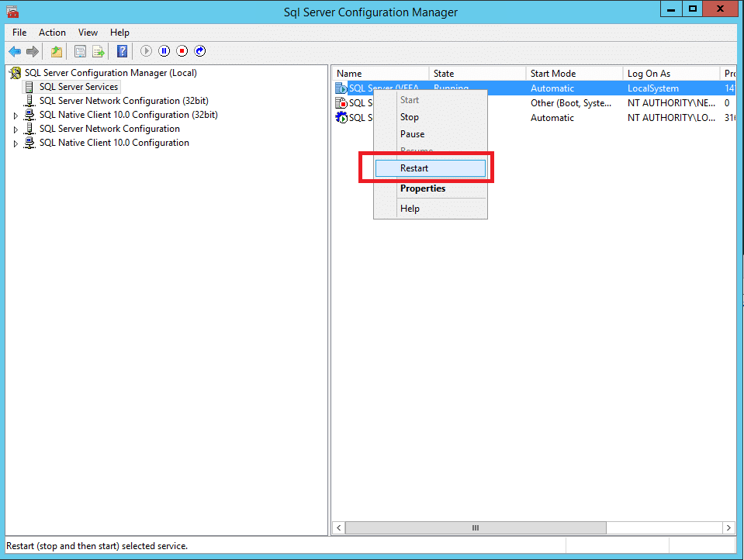Sort by the Log On As column header
Viewport: 744px width, 560px height.
point(671,74)
